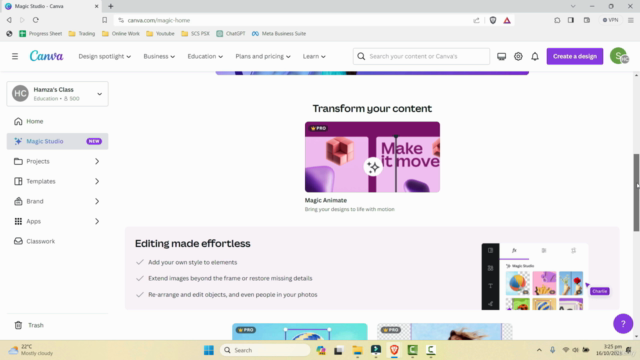The height and width of the screenshot is (360, 640).
Task: Open the hamburger menu icon
Action: coord(15,56)
